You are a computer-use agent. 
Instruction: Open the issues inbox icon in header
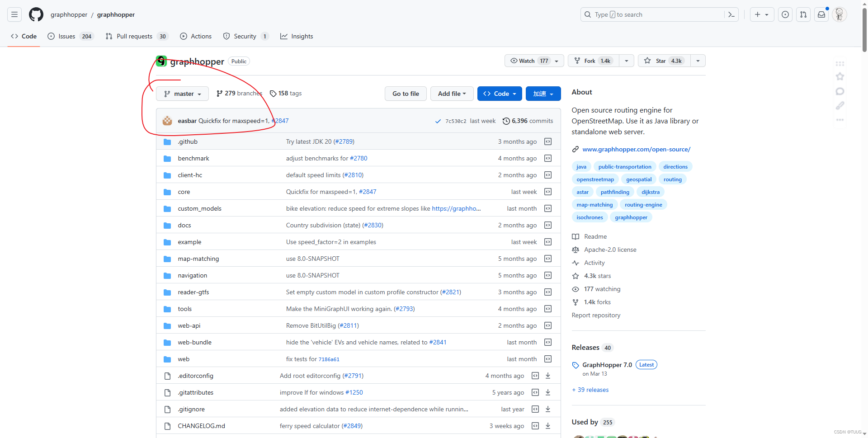point(785,14)
